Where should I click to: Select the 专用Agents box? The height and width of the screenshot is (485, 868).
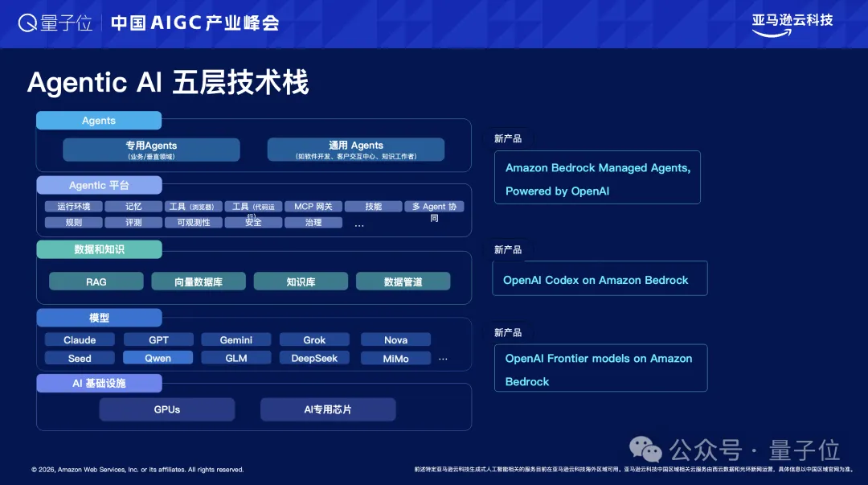(151, 150)
